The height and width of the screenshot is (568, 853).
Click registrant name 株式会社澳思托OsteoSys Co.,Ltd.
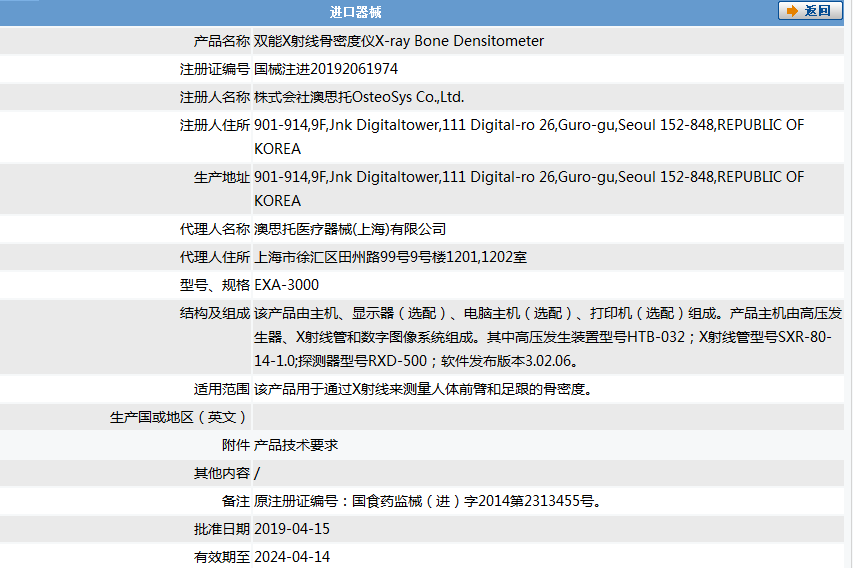click(359, 97)
